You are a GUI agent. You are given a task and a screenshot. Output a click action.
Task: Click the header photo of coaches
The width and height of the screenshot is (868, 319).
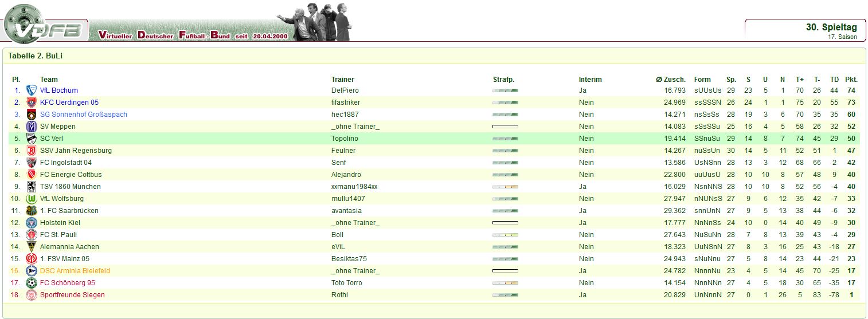pos(314,22)
